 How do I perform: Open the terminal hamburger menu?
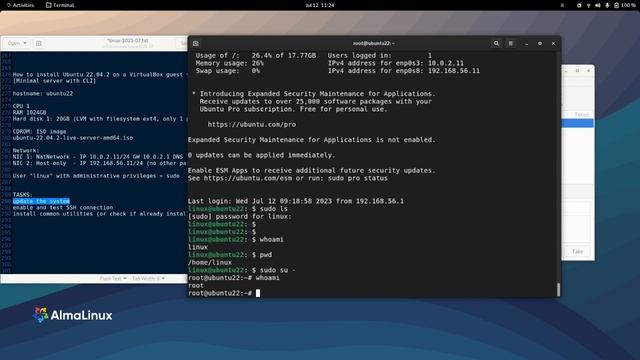pos(511,43)
